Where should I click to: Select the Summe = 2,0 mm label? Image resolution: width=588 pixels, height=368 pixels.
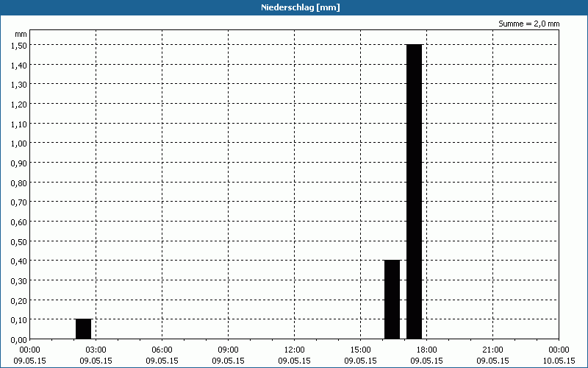click(528, 24)
